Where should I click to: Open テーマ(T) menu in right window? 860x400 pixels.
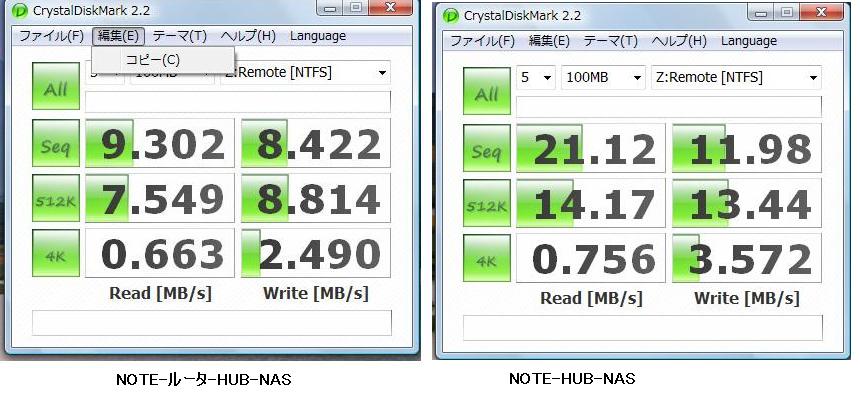point(610,41)
